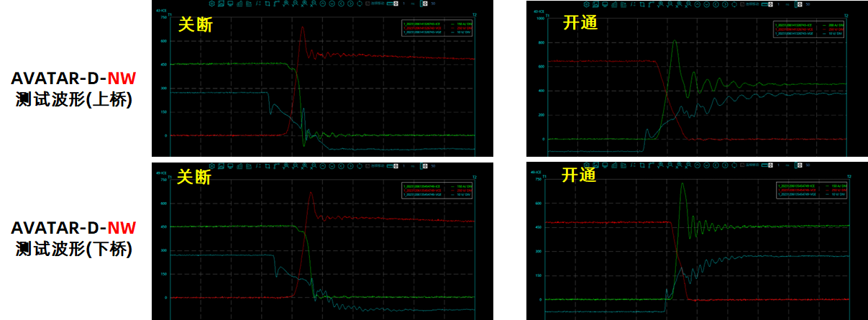This screenshot has height=320, width=868.
Task: Click curve tool icon in upper-bridge turn-off toolbar
Action: coord(276,4)
